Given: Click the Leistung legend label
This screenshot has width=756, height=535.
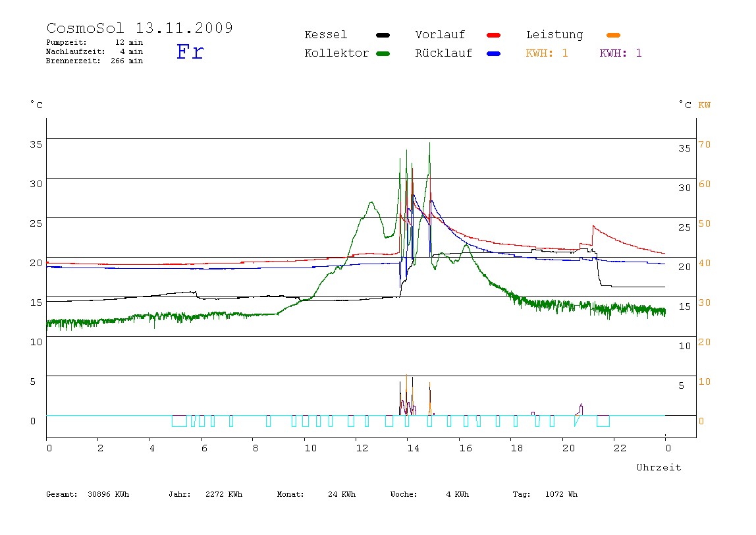Looking at the screenshot, I should click(554, 35).
